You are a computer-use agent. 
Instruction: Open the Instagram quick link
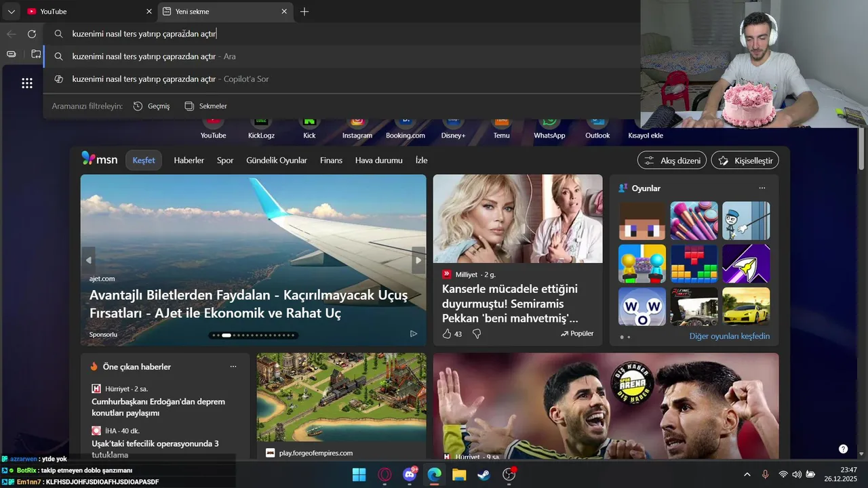(x=357, y=127)
